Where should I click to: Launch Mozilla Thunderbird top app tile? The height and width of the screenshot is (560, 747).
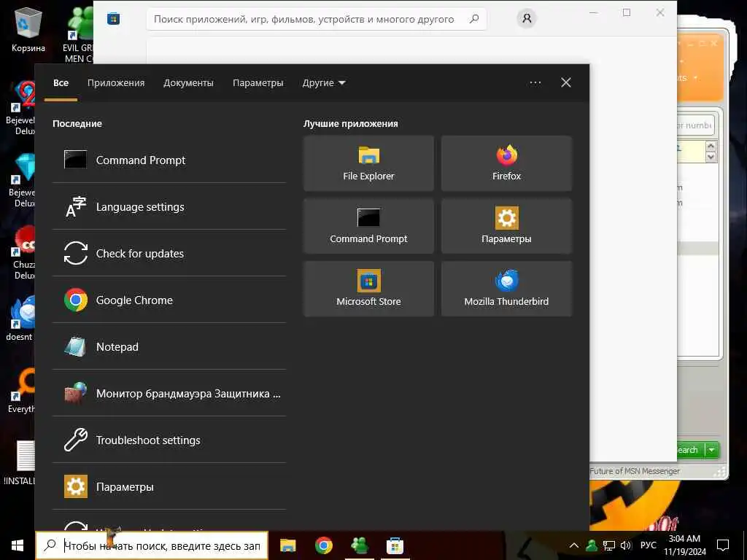pyautogui.click(x=506, y=289)
